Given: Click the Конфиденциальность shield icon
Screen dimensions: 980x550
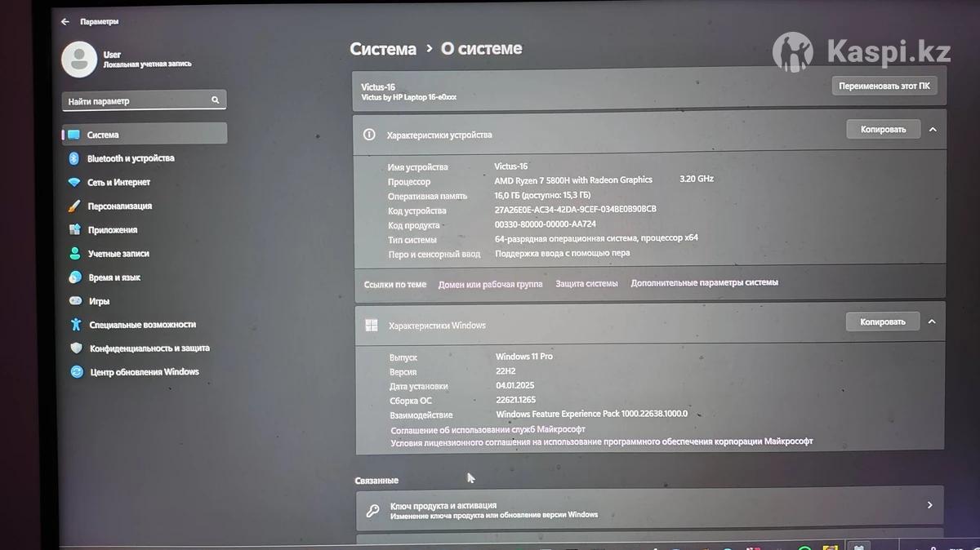Looking at the screenshot, I should click(x=76, y=348).
